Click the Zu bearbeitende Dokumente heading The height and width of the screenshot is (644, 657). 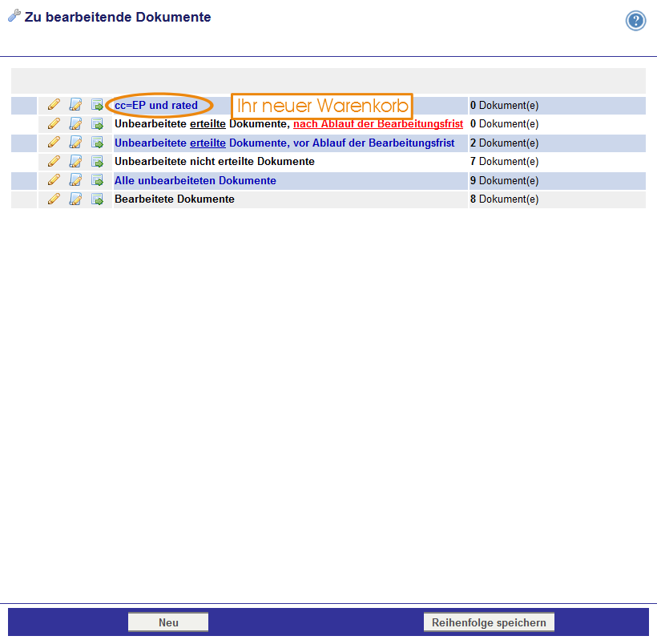coord(118,17)
